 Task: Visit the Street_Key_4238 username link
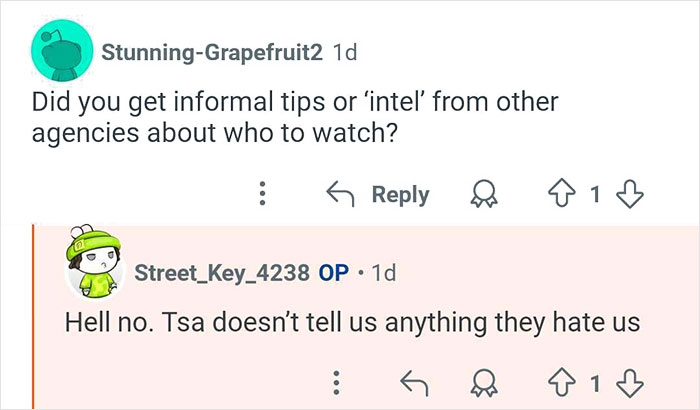(x=221, y=273)
